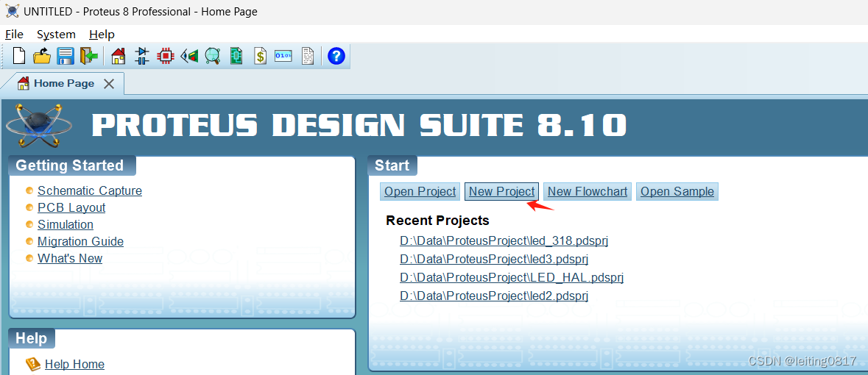868x375 pixels.
Task: Open Project Notes document icon
Action: tap(308, 56)
